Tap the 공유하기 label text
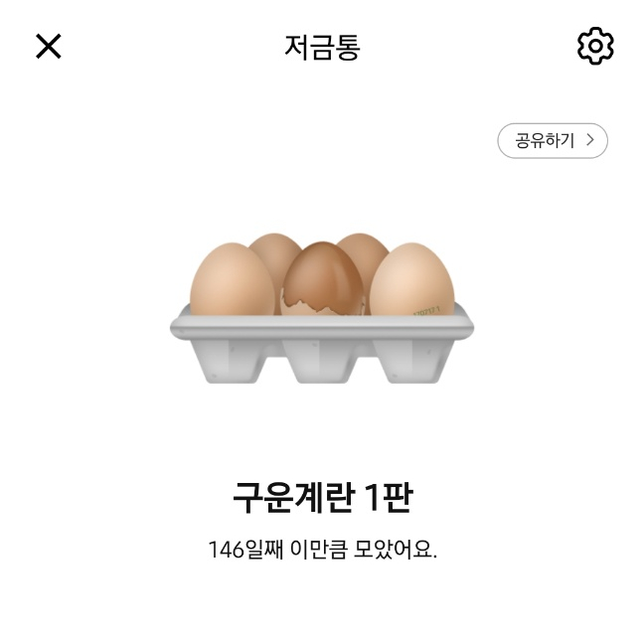Screen dimensions: 644x644 click(545, 140)
